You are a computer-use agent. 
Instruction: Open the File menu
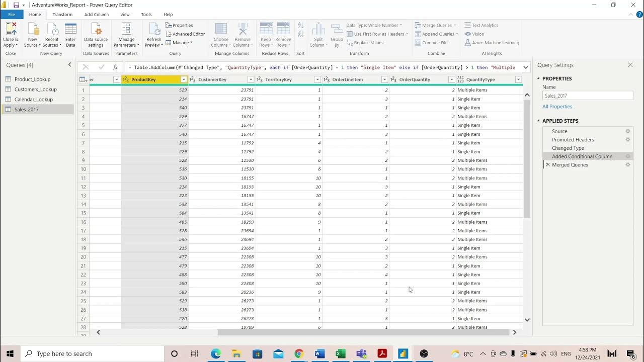[11, 15]
